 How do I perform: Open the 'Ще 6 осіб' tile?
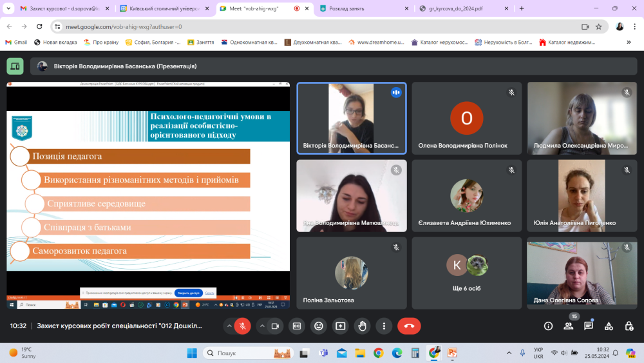[466, 273]
